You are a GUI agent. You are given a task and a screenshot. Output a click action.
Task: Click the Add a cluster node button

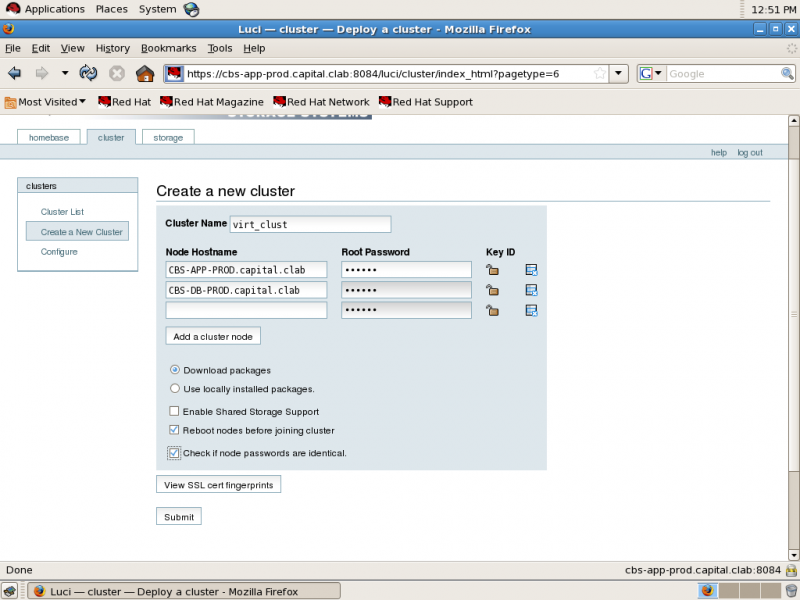pyautogui.click(x=213, y=336)
